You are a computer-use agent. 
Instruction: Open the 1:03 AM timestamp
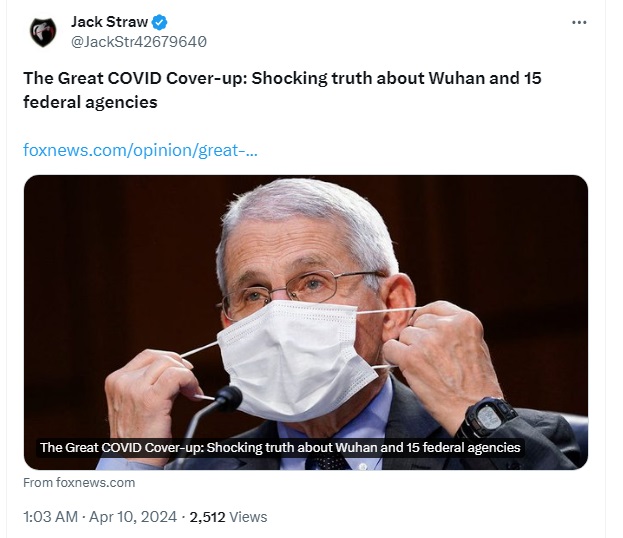coord(50,517)
